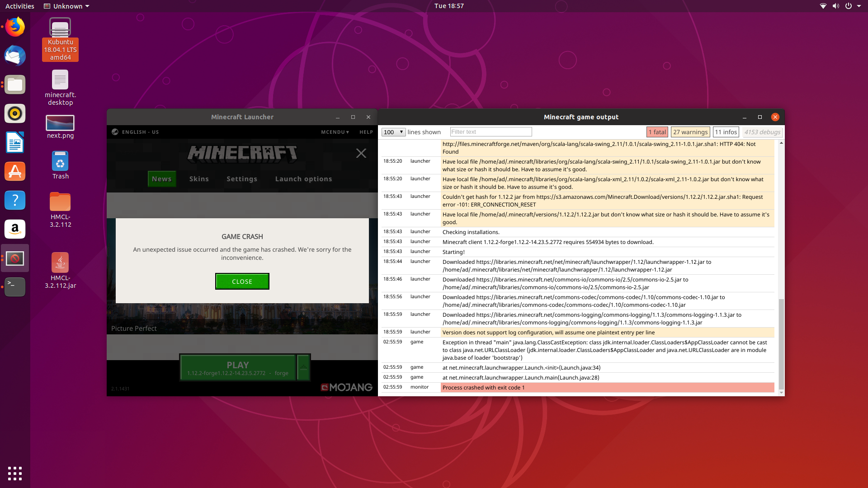Viewport: 868px width, 488px height.
Task: Toggle the 11 infos log filter
Action: (726, 132)
